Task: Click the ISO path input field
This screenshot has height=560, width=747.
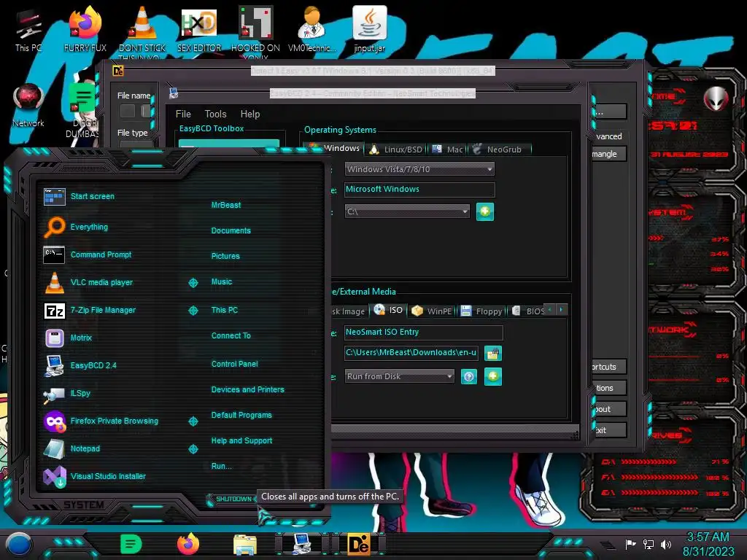Action: (411, 353)
